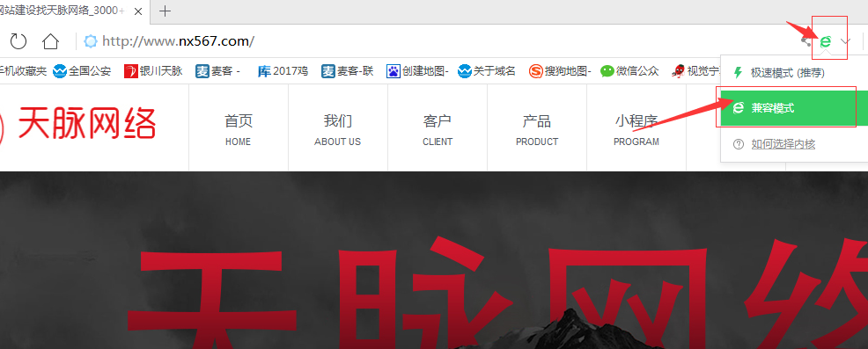Viewport: 868px width, 349px height.
Task: Open the 搜狗地图 bookmark
Action: pyautogui.click(x=560, y=71)
